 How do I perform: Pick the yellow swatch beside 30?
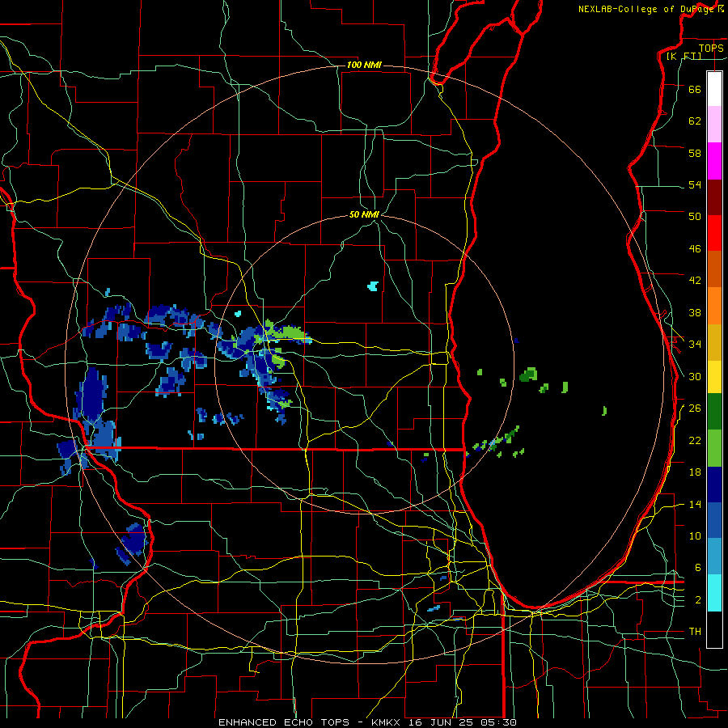tap(714, 377)
